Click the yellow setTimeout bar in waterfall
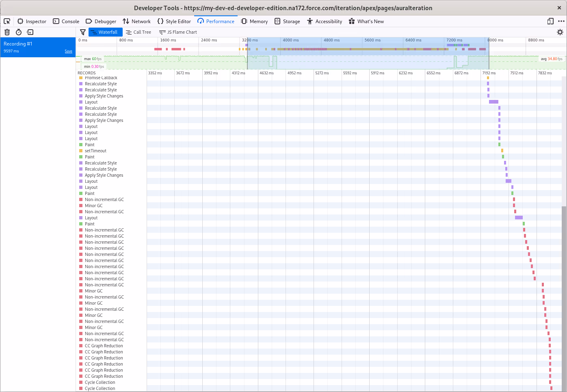 coord(502,151)
